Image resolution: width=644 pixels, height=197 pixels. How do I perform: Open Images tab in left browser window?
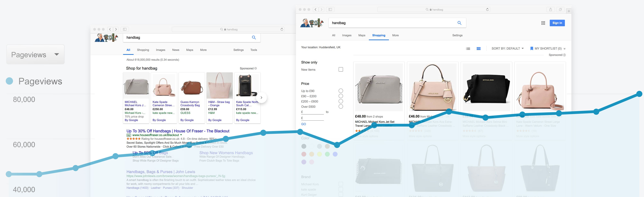tap(161, 50)
